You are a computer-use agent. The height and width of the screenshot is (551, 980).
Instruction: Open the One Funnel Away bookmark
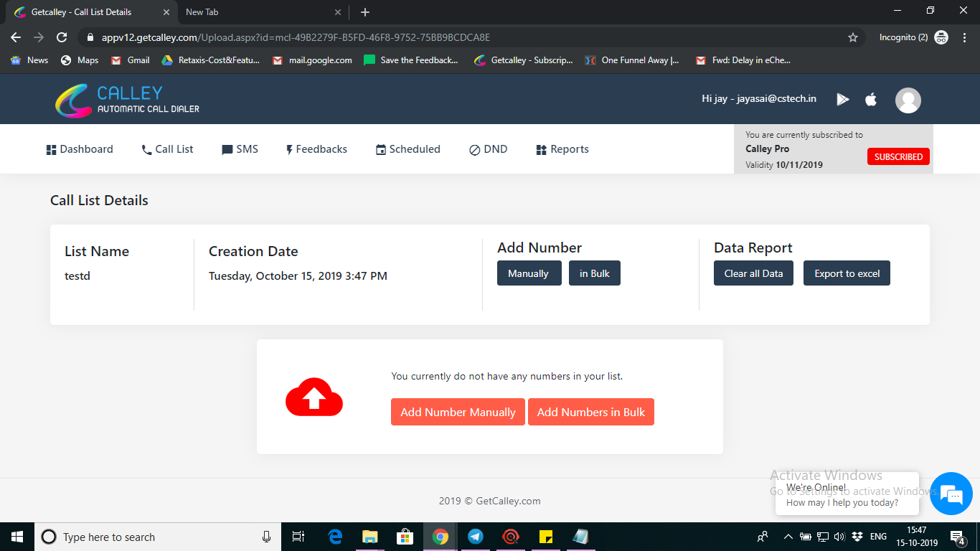pos(632,60)
